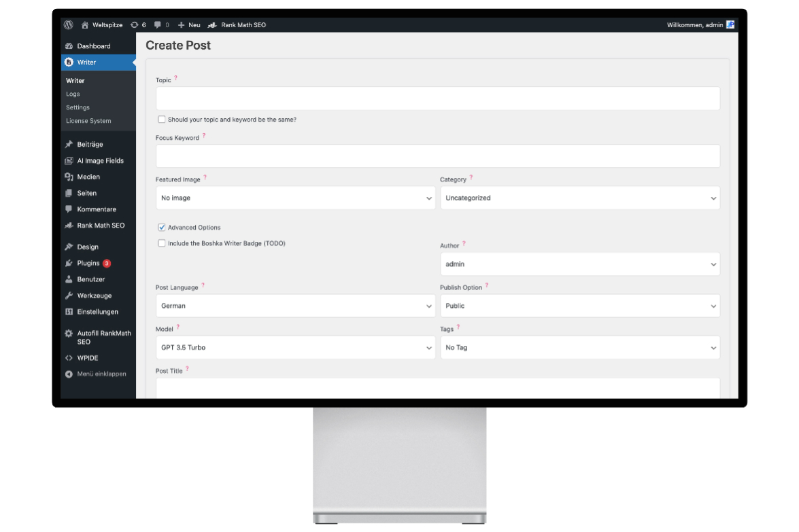The width and height of the screenshot is (799, 532).
Task: Click the WordPress logo icon
Action: (69, 25)
